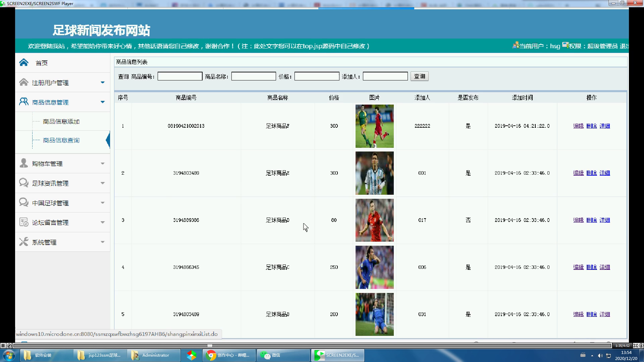Open 商品信息查询 submenu item
Screen dimensions: 644x362
pyautogui.click(x=61, y=140)
